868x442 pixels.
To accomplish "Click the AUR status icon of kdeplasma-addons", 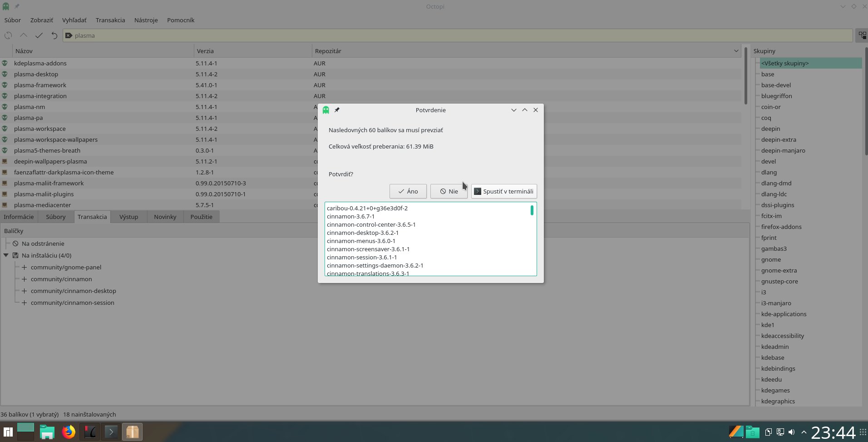I will click(x=5, y=63).
